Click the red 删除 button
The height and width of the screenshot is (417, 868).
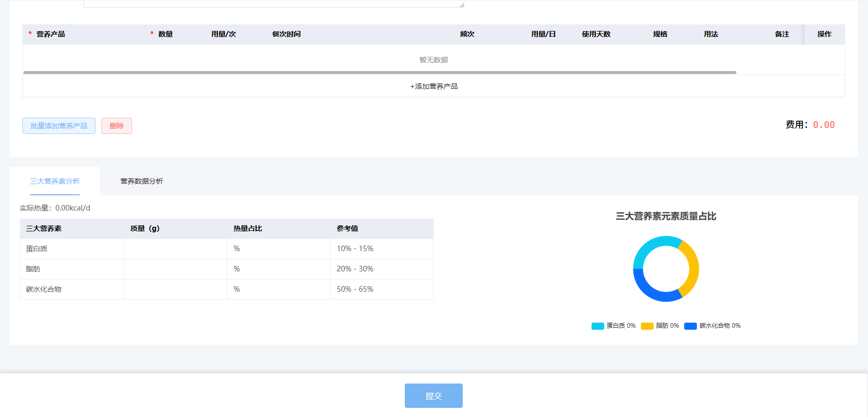tap(116, 126)
